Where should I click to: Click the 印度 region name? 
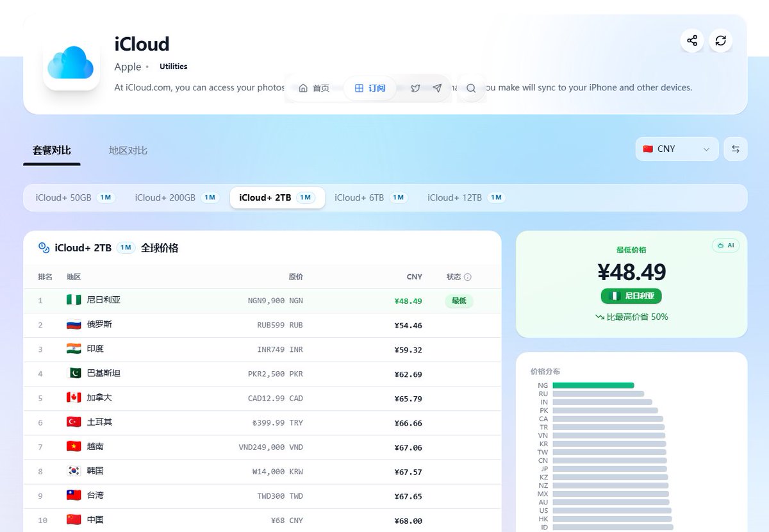(95, 349)
